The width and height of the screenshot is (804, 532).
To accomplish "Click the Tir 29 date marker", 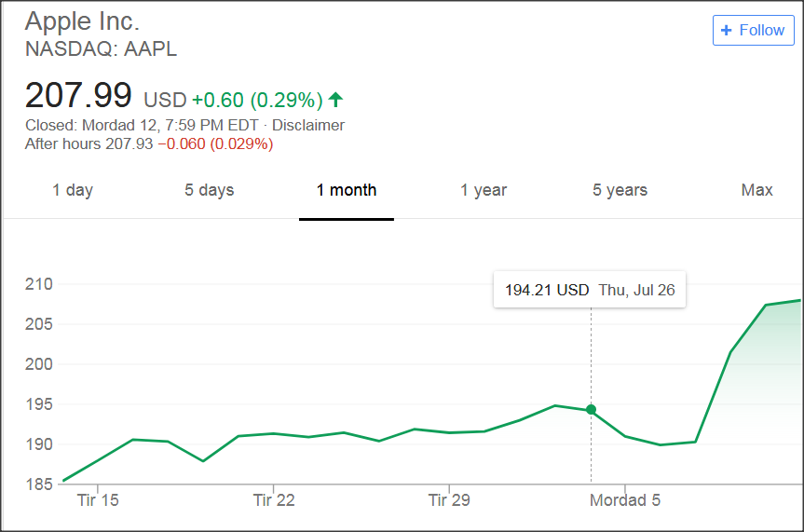I will [449, 500].
